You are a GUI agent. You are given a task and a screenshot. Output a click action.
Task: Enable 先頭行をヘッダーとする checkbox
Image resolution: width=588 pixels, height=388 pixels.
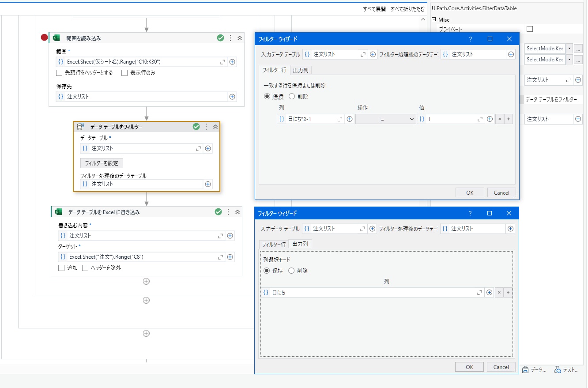[59, 73]
